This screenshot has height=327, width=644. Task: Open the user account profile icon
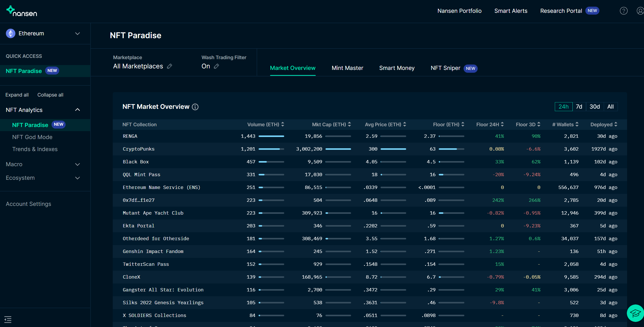(640, 11)
